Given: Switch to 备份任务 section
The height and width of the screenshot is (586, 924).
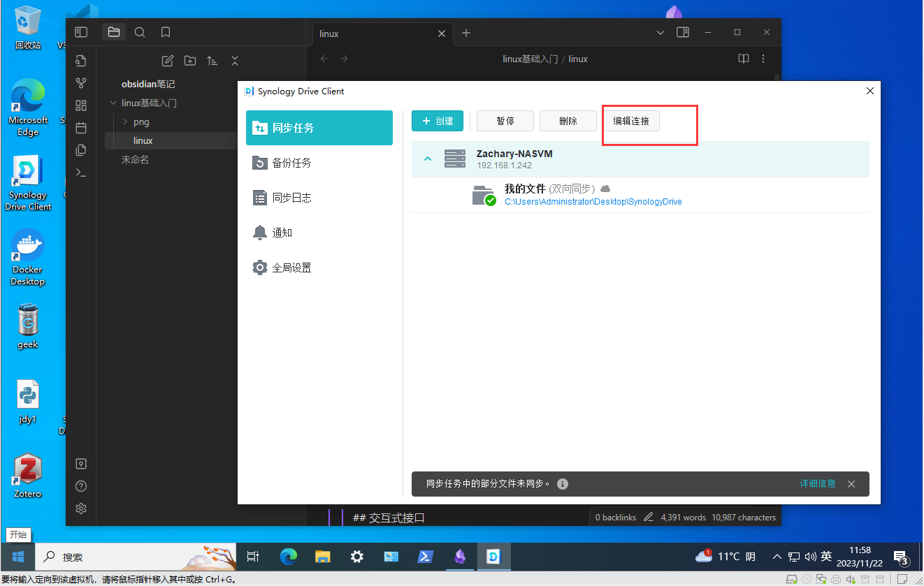Looking at the screenshot, I should coord(291,163).
